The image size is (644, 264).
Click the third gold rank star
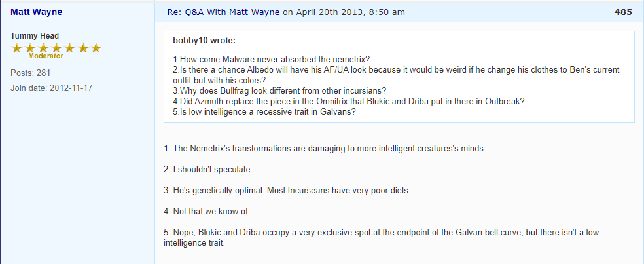(x=43, y=48)
